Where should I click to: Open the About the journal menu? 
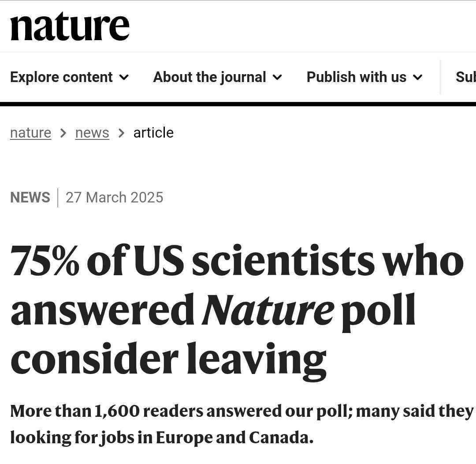(209, 77)
